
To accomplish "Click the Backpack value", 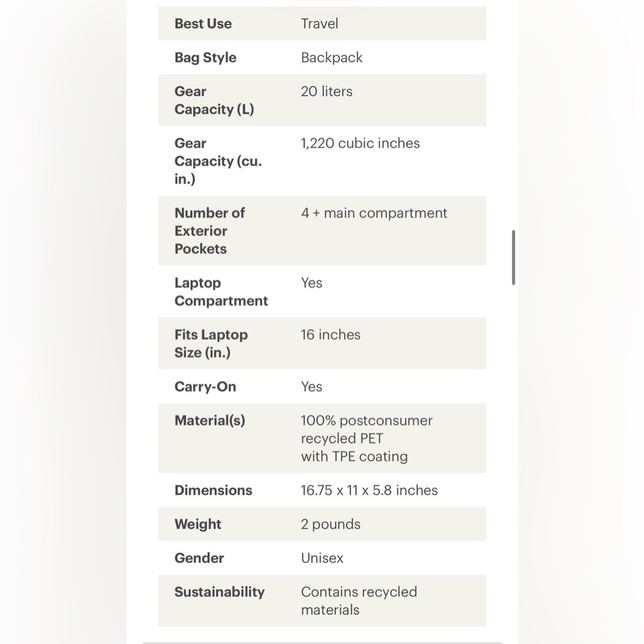I will 332,57.
